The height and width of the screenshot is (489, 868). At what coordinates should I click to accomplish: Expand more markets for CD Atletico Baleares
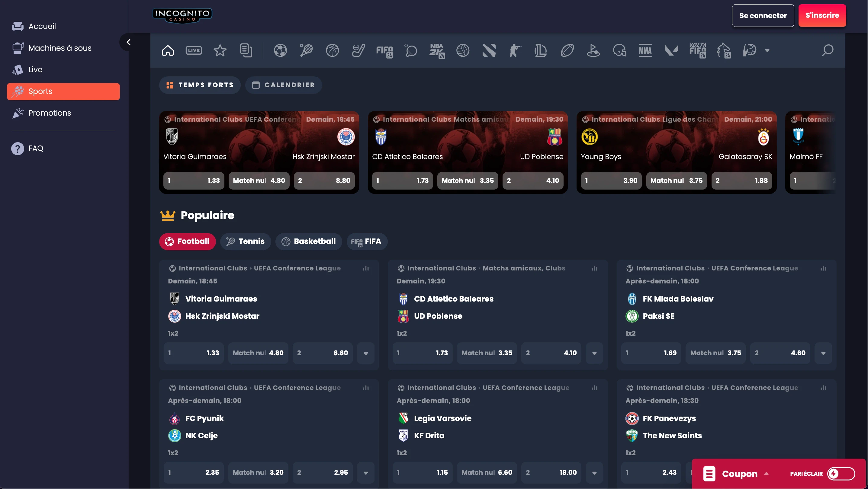pos(594,353)
